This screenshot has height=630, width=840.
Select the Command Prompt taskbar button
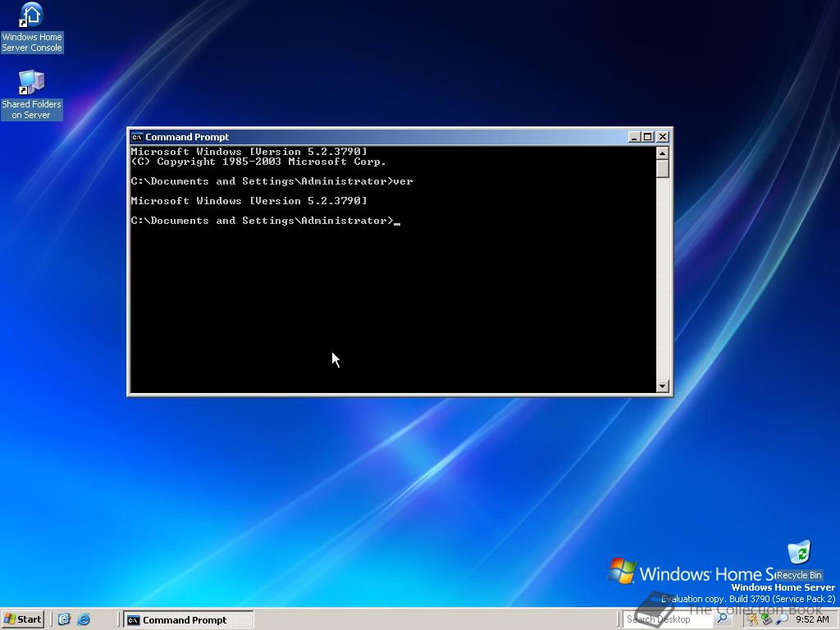tap(189, 620)
